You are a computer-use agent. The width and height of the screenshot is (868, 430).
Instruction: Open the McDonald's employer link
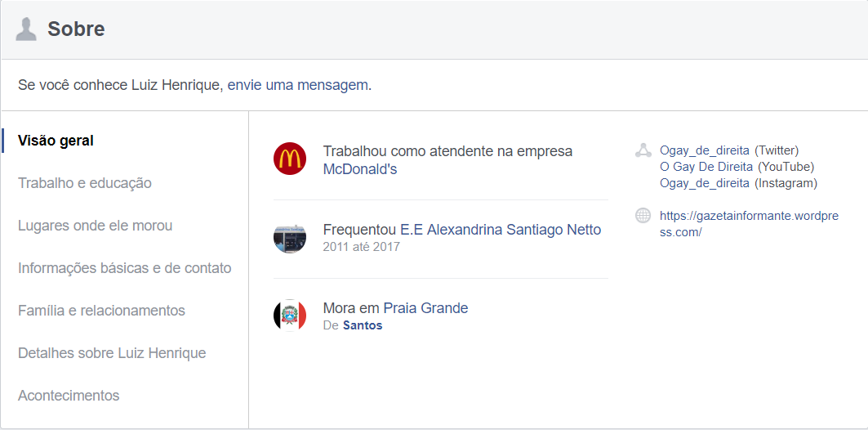(360, 169)
